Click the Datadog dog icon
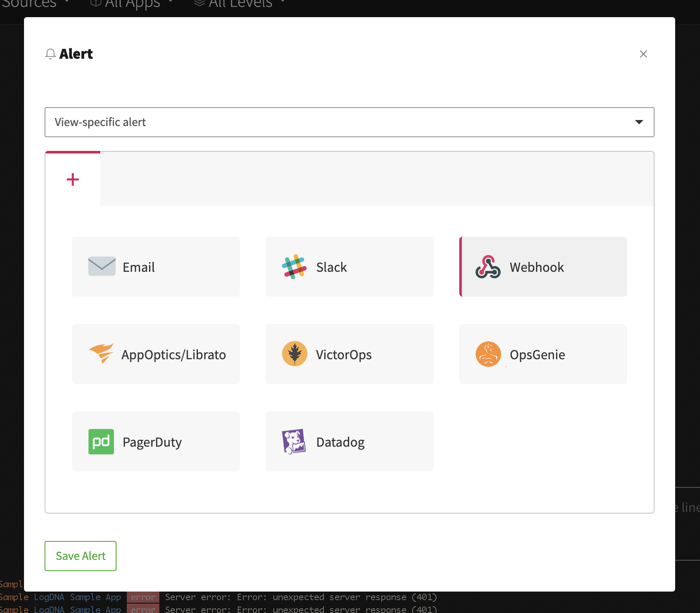Viewport: 700px width, 613px height. pos(294,442)
